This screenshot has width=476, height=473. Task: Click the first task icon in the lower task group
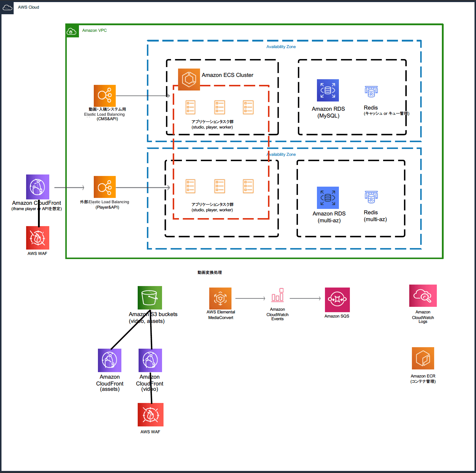pos(191,186)
